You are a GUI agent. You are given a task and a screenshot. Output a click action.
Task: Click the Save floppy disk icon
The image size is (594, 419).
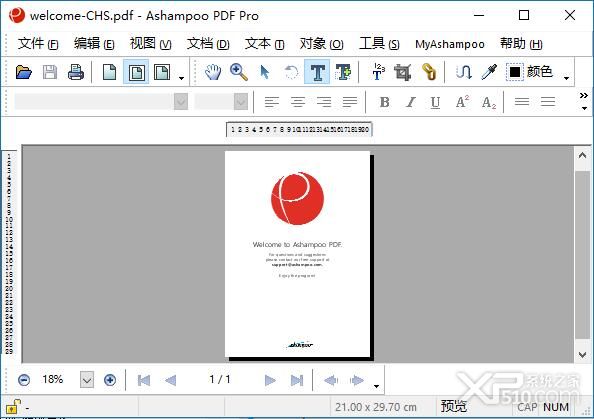(x=50, y=72)
